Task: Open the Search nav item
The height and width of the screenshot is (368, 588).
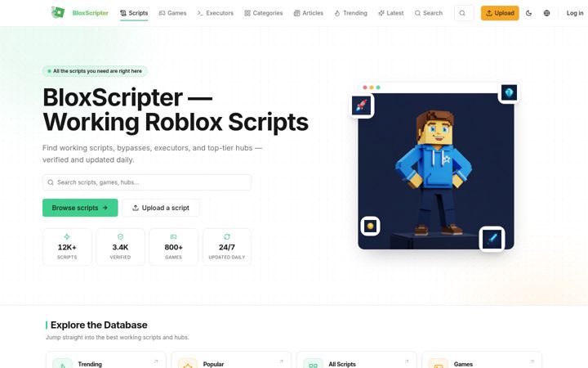Action: (x=428, y=13)
